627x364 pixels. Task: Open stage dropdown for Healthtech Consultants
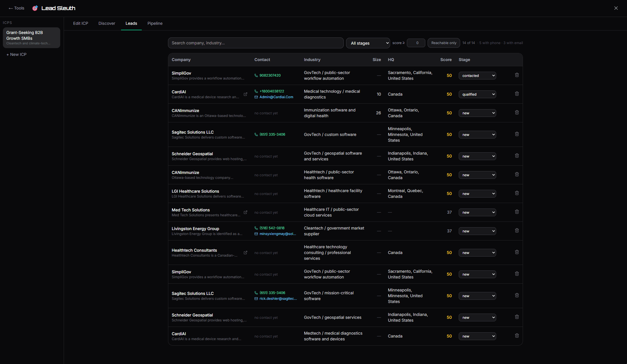(477, 253)
